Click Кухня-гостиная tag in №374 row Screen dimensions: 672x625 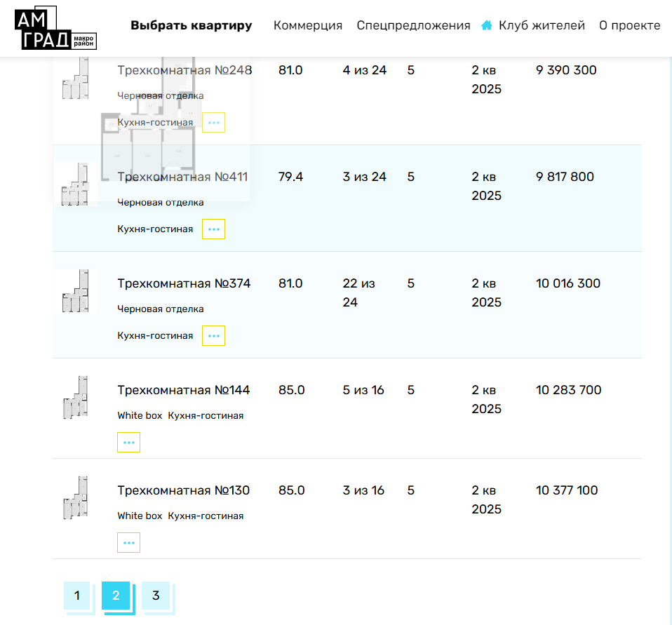coord(155,335)
